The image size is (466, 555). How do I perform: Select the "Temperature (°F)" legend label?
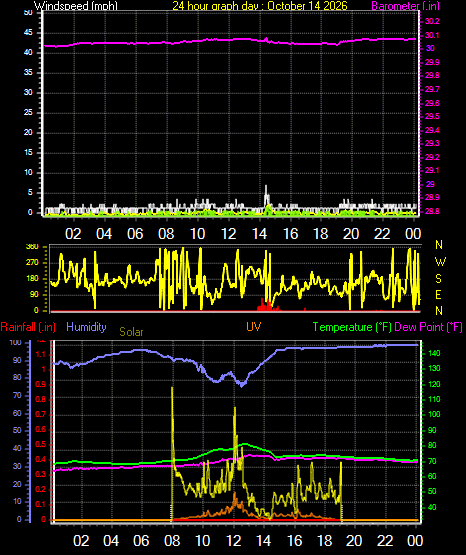[x=352, y=327]
